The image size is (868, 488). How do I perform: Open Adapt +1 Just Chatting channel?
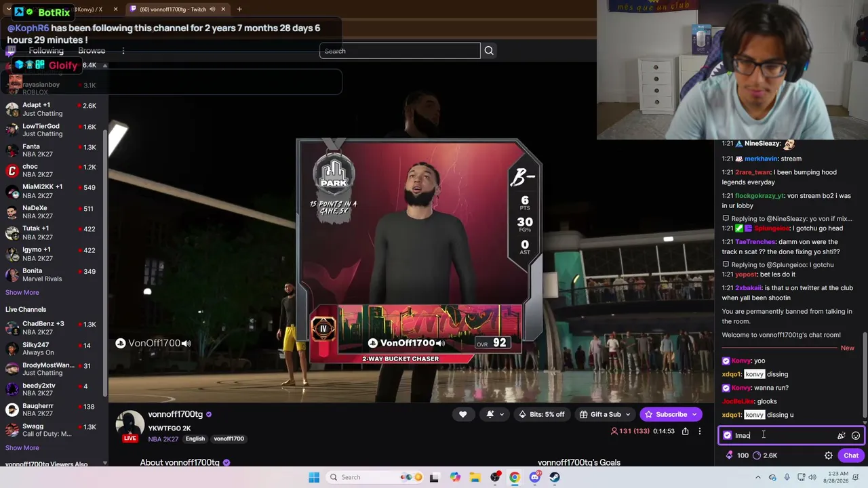point(54,109)
